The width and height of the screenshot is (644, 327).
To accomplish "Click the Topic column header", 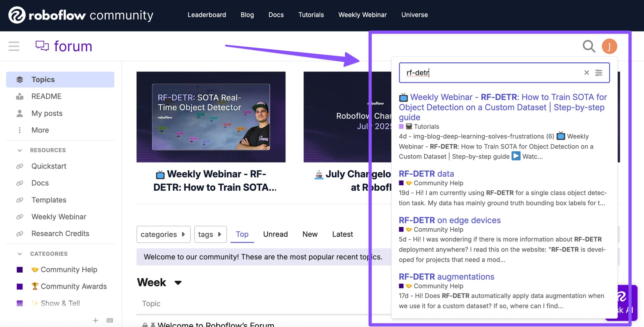I will (151, 303).
